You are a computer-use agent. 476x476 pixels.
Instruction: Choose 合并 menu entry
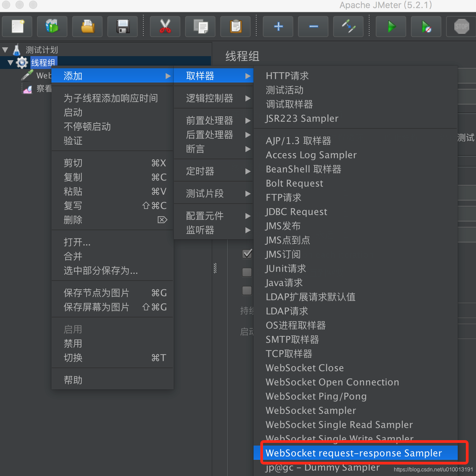click(x=113, y=257)
